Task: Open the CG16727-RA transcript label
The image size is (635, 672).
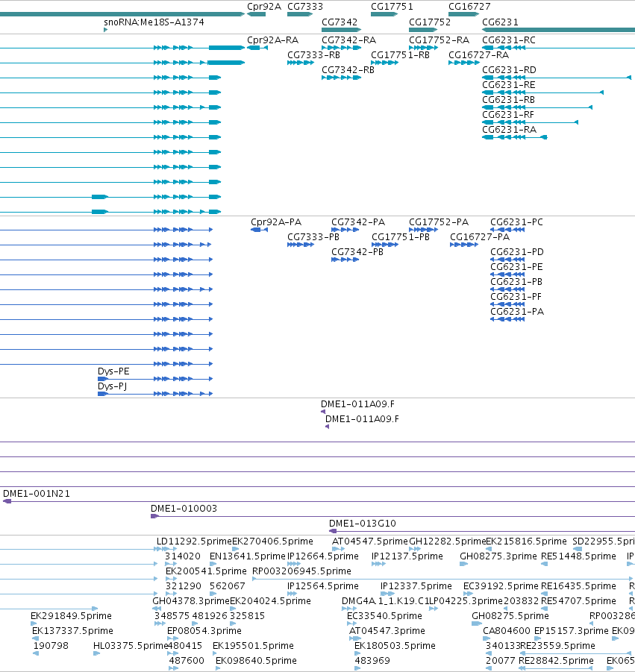Action: [x=478, y=55]
